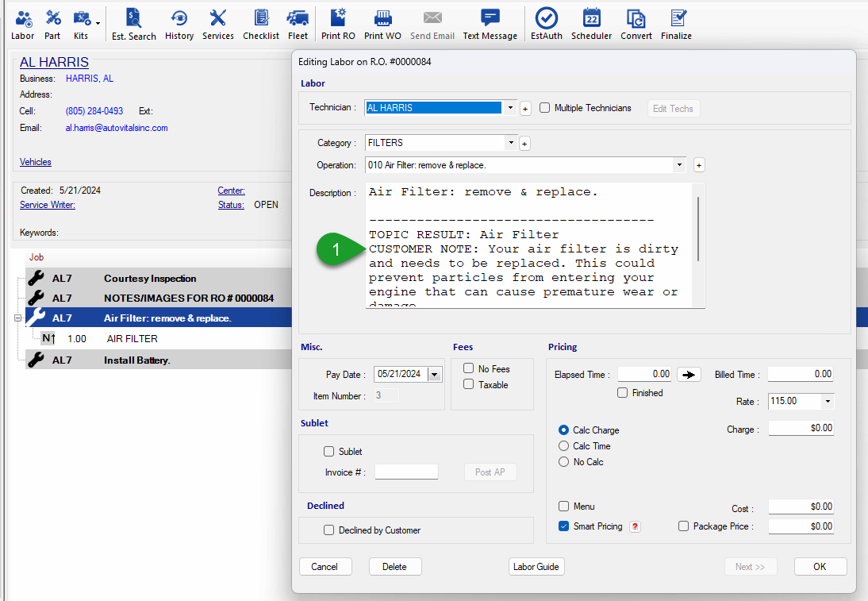The image size is (868, 601).
Task: Click the Billed Time input field
Action: click(x=801, y=374)
